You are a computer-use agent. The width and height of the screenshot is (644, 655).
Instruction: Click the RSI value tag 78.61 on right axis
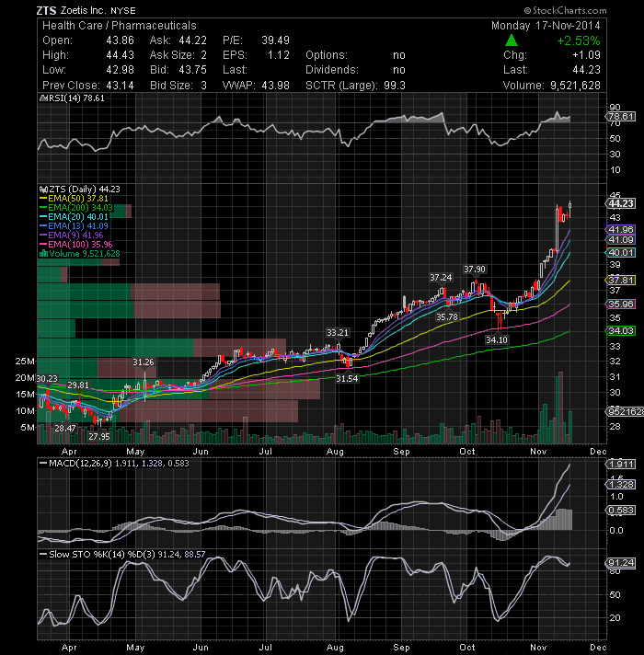(x=621, y=117)
